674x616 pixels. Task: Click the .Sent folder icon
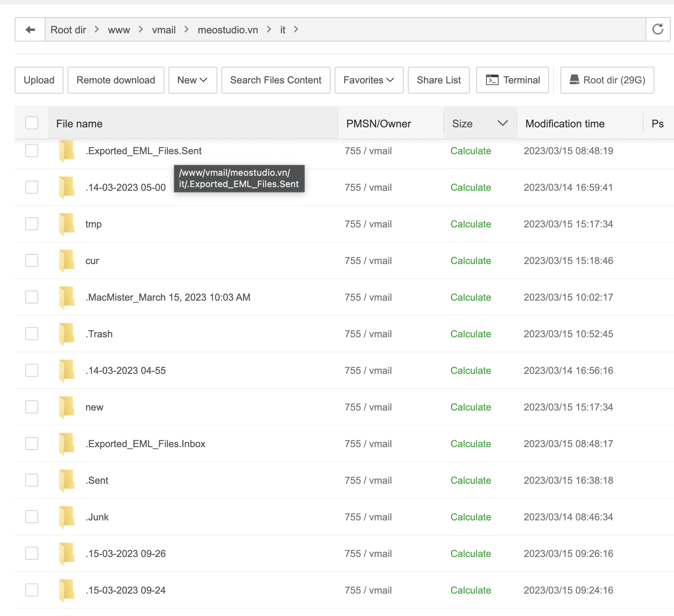(67, 480)
